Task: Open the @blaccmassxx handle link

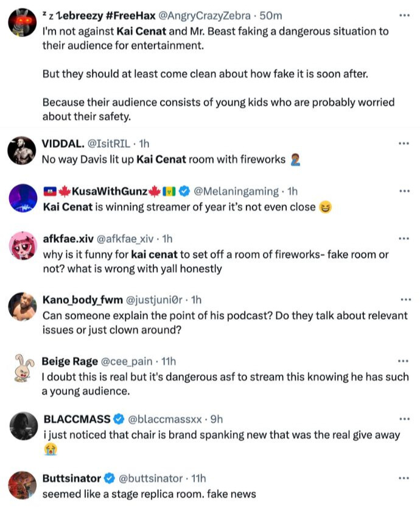Action: 166,419
